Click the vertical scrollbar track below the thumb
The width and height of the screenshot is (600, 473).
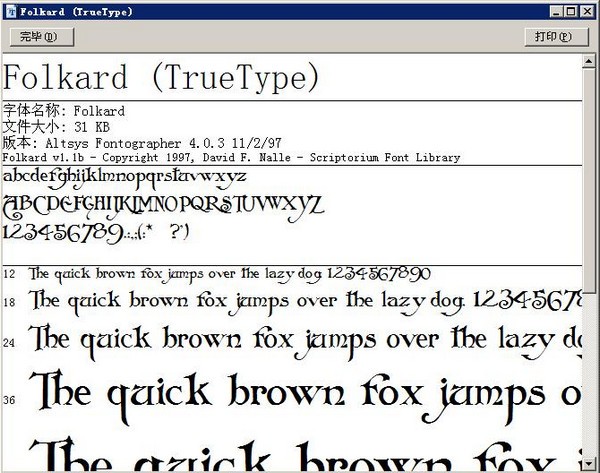(x=588, y=376)
